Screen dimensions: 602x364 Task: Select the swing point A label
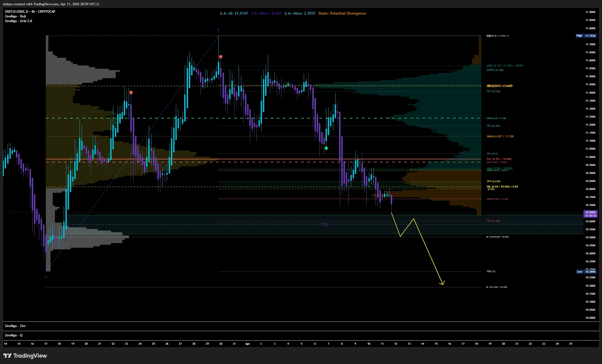tap(46, 277)
